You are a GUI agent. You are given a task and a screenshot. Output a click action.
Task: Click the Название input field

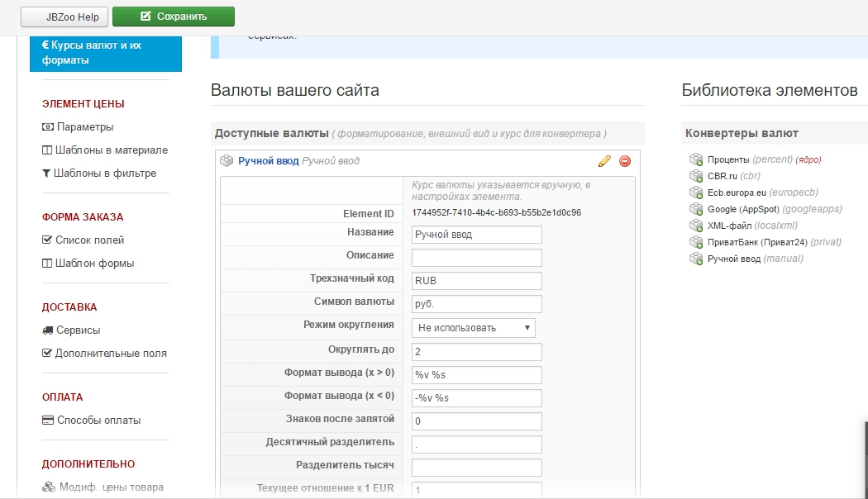point(477,235)
